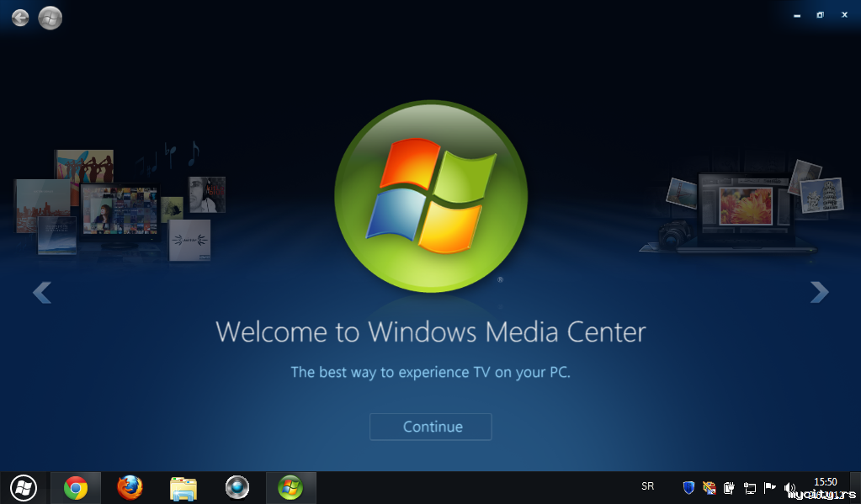Open the power plug tray icon
861x504 pixels.
tap(729, 487)
